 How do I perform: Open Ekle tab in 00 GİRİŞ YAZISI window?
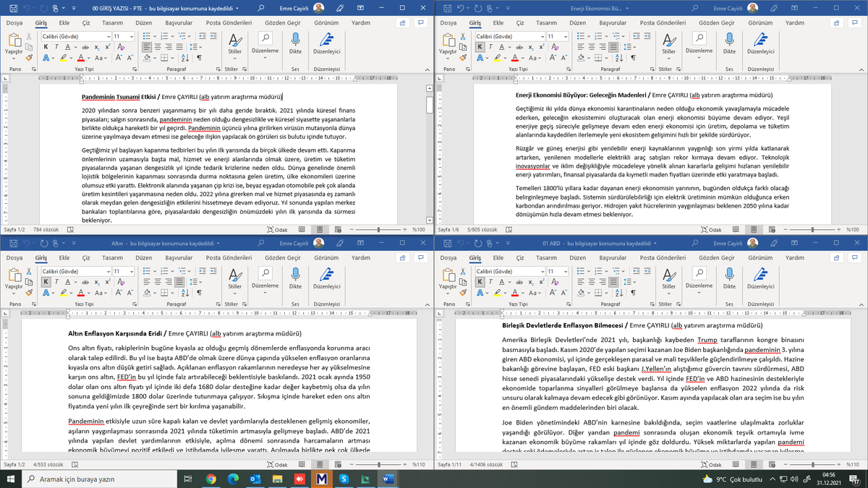coord(64,22)
